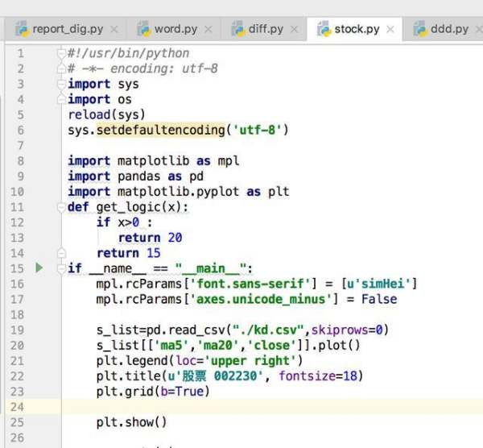Image resolution: width=483 pixels, height=448 pixels.
Task: Collapse the comment block fold marker at line 1
Action: 61,53
